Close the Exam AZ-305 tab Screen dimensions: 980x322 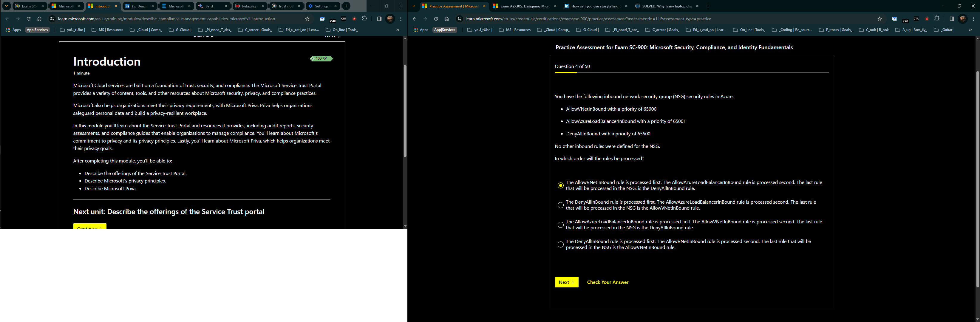[x=555, y=6]
